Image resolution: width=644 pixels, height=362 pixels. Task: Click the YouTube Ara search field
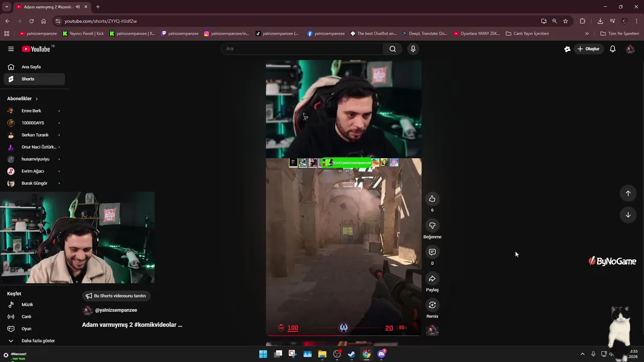[302, 49]
